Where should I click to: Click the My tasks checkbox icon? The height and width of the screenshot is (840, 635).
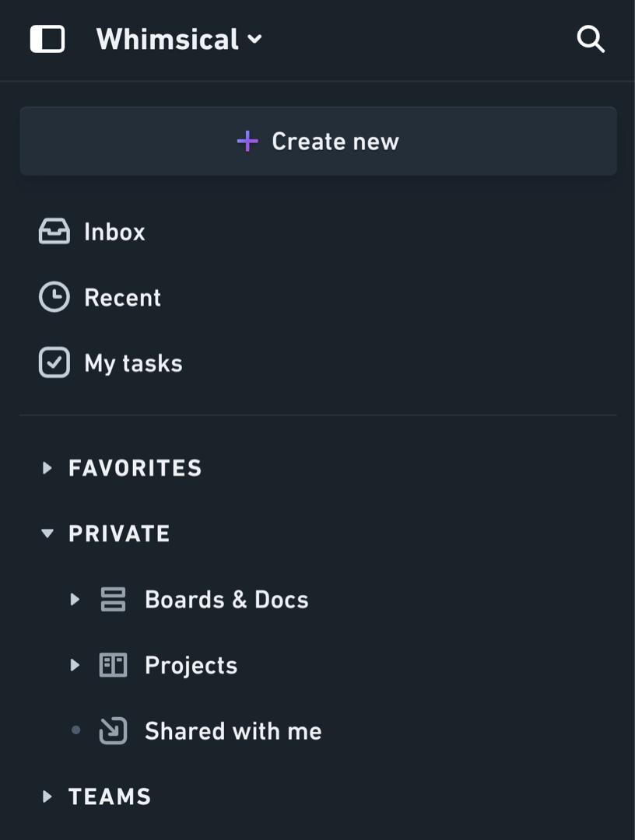click(54, 362)
